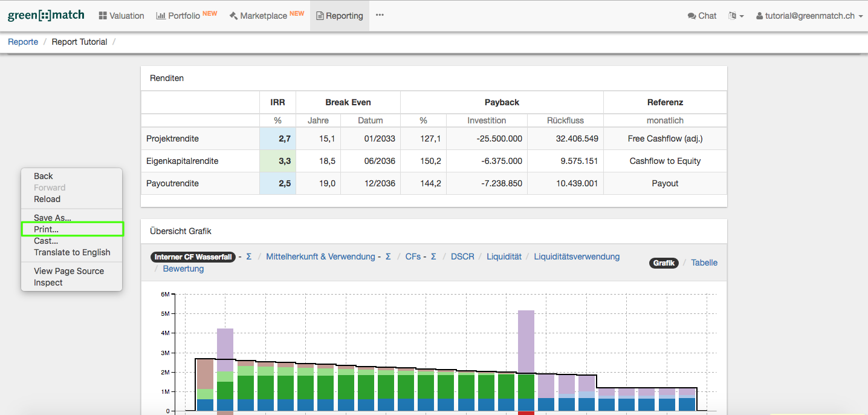Viewport: 868px width, 415px height.
Task: Open the DSCR chart link
Action: coord(462,257)
